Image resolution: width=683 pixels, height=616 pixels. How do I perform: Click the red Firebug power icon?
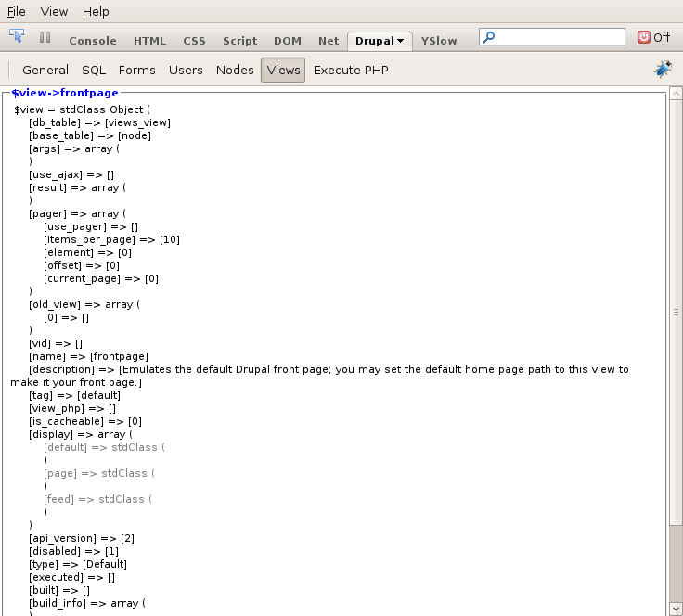[643, 37]
